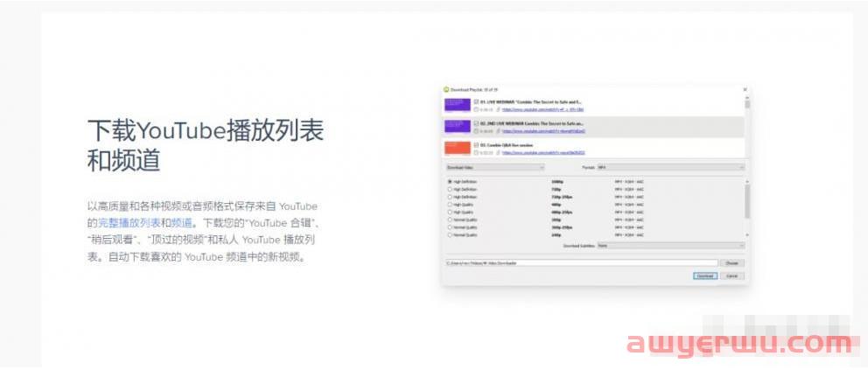Click scroll-up arrow of quality options list
Image resolution: width=868 pixels, height=370 pixels.
click(747, 181)
